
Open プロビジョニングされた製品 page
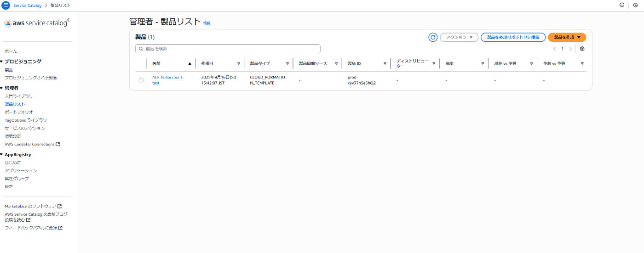(31, 78)
